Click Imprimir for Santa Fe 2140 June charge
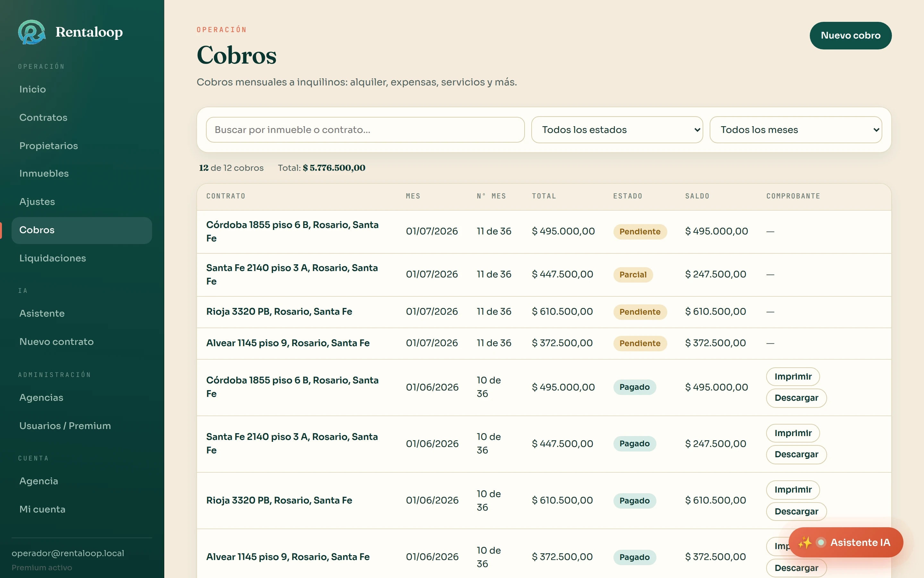Viewport: 924px width, 578px height. [793, 433]
